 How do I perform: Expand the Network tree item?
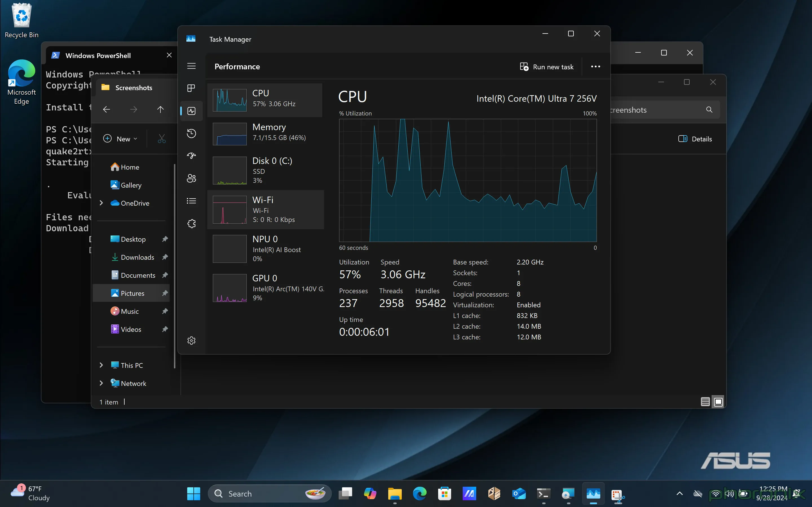point(101,383)
